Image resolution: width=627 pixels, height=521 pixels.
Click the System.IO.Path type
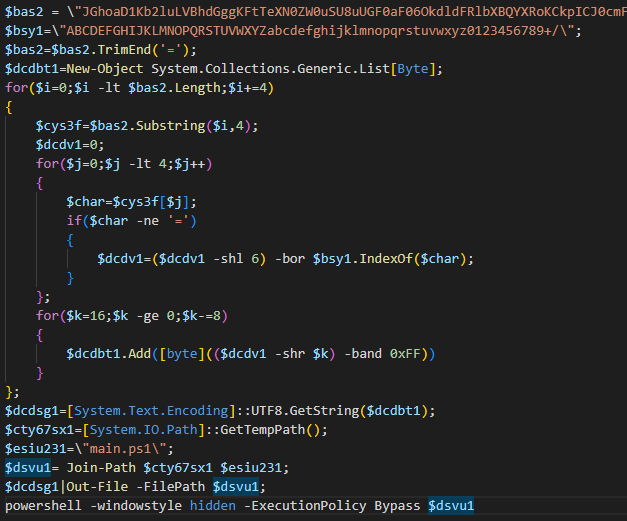point(144,430)
